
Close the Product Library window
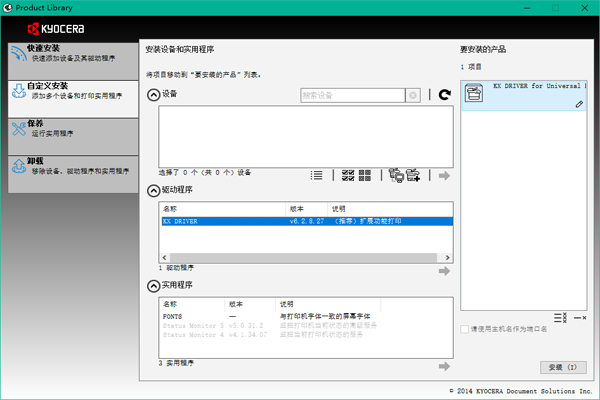click(585, 8)
